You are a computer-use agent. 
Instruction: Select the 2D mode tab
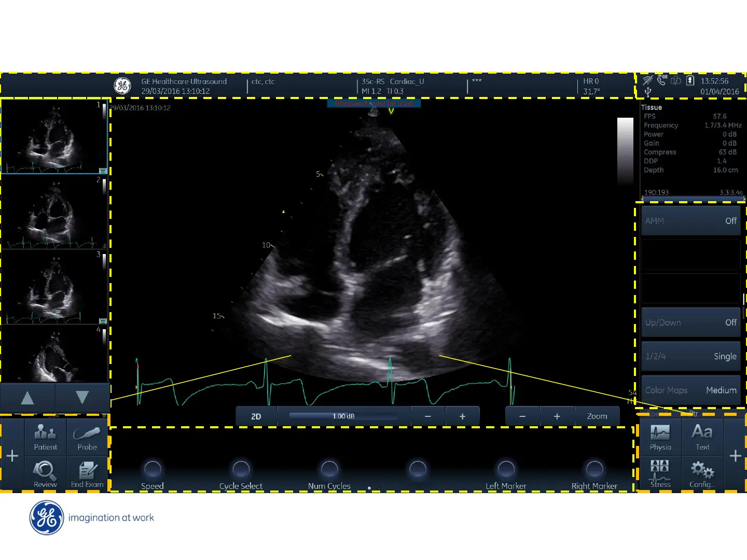256,416
